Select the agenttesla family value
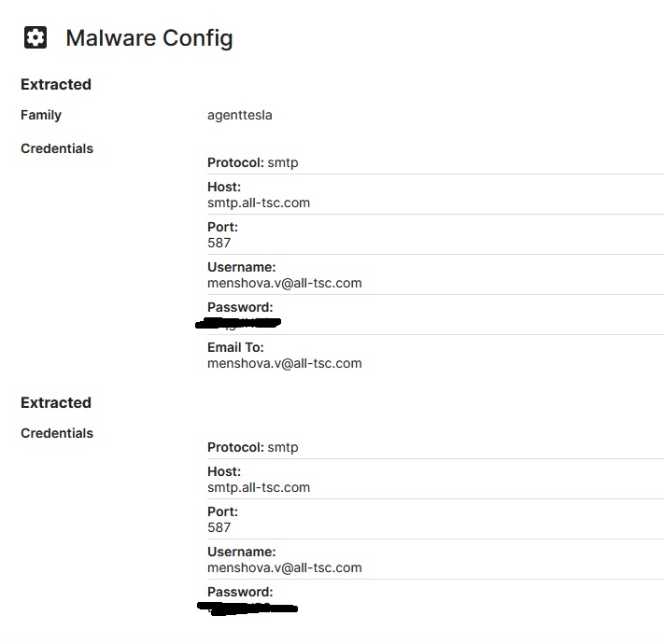Viewport: 664px width, 644px height. (x=240, y=116)
